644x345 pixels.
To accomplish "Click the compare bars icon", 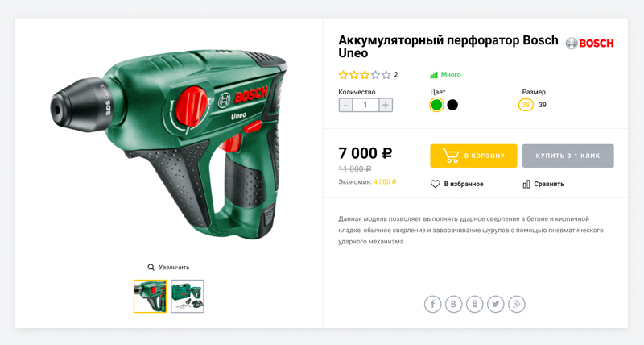I will point(526,185).
